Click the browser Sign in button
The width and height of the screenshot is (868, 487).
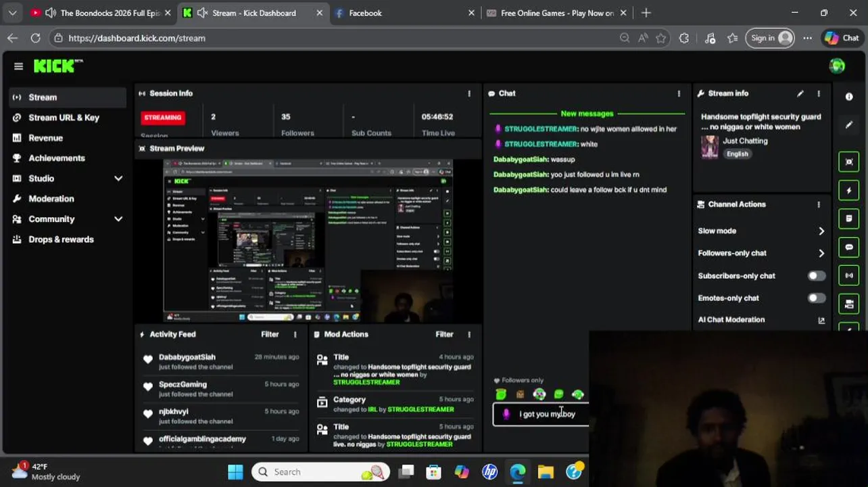(x=770, y=38)
